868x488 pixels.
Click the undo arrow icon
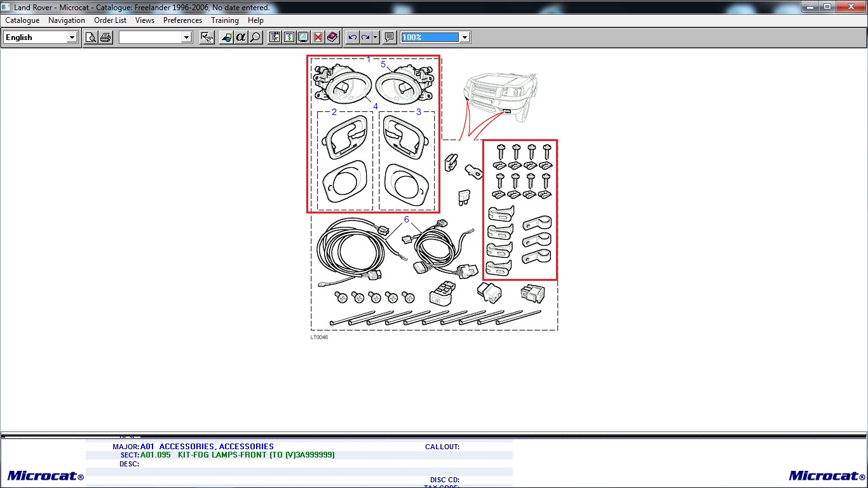pyautogui.click(x=352, y=37)
